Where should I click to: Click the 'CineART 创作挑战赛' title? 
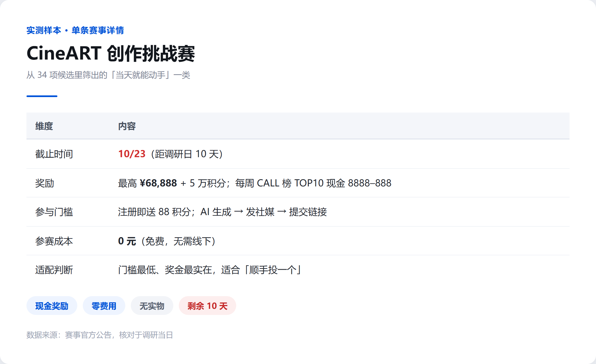click(x=111, y=53)
